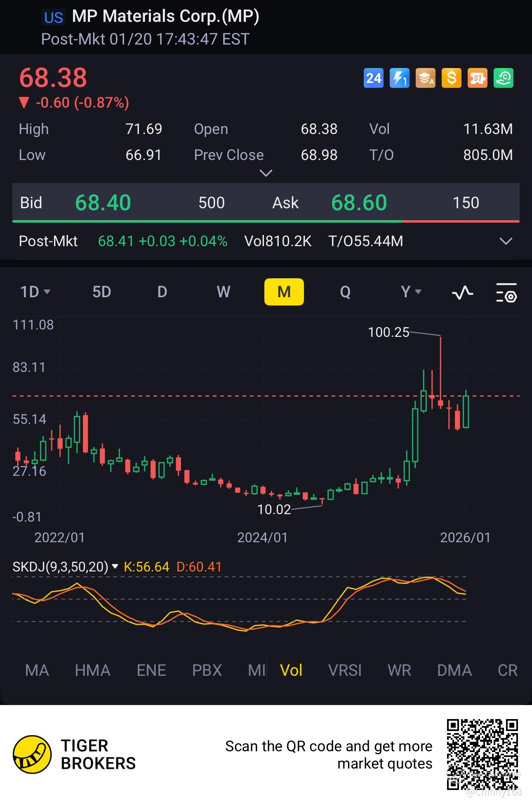This screenshot has width=532, height=804.
Task: Open the chart settings icon
Action: click(x=506, y=292)
